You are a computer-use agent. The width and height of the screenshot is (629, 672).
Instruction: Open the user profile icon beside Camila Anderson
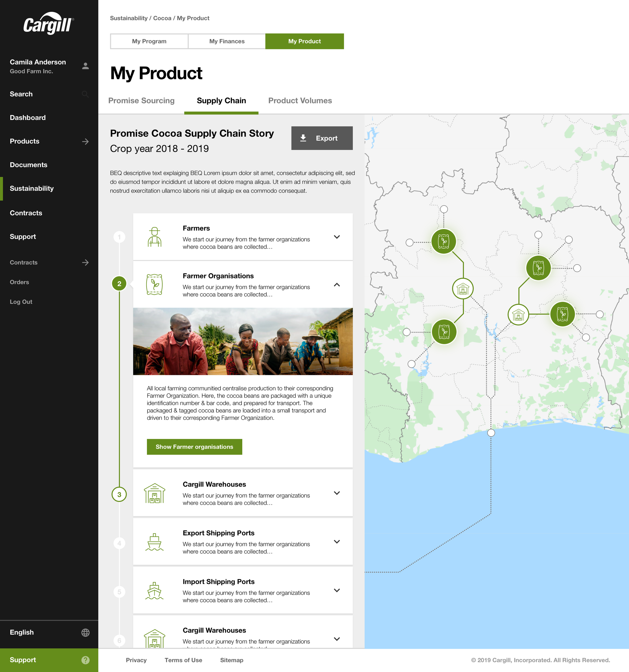(86, 66)
